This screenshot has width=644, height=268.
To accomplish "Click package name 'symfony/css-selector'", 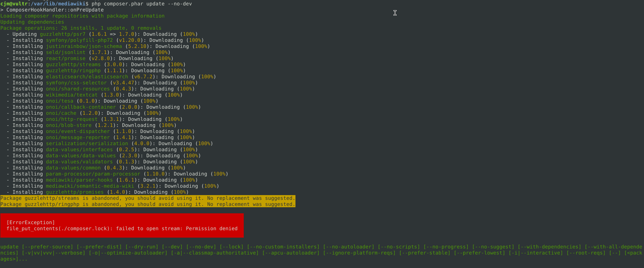I will click(76, 83).
